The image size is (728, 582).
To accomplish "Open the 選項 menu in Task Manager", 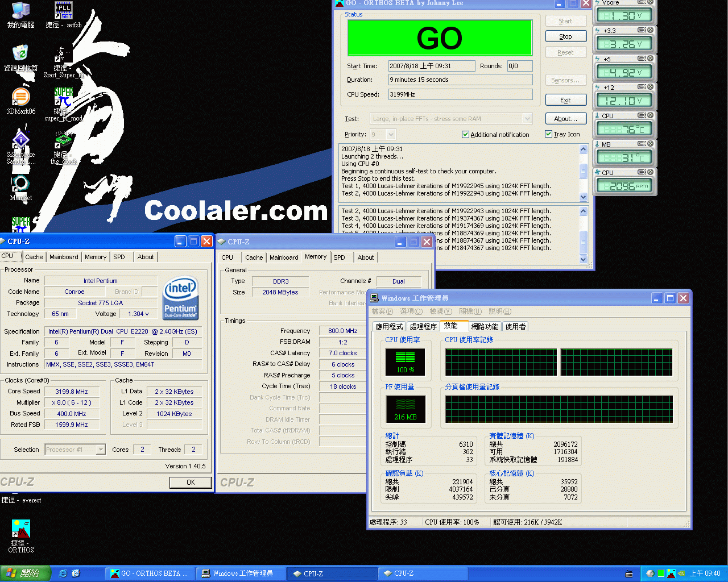I will (x=411, y=311).
